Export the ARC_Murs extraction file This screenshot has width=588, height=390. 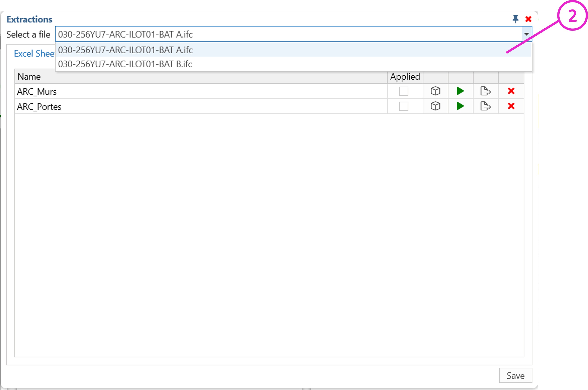[x=485, y=91]
